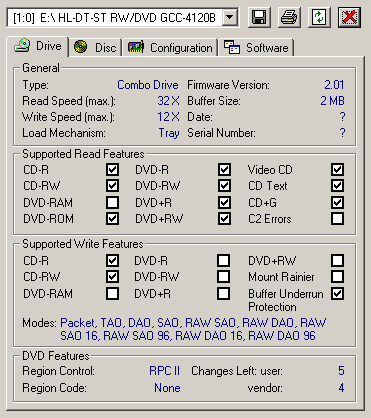Toggle DVD+R write feature checkbox
Viewport: 371px width, 418px height.
click(x=223, y=293)
